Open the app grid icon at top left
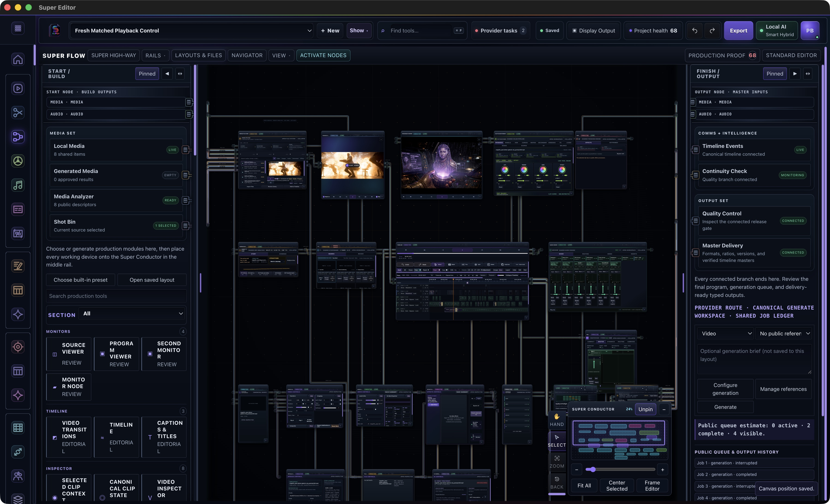Screen dimensions: 830x504 18,28
